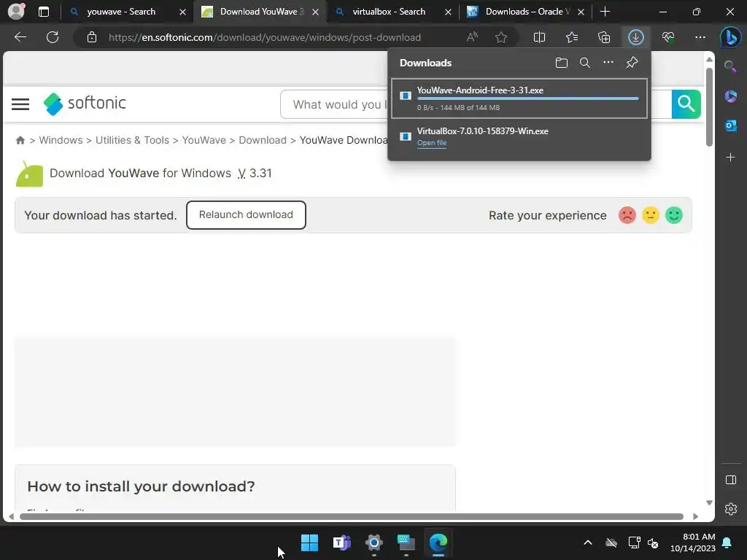The height and width of the screenshot is (560, 747).
Task: Open Microsoft 365 sidebar icon
Action: tap(731, 96)
